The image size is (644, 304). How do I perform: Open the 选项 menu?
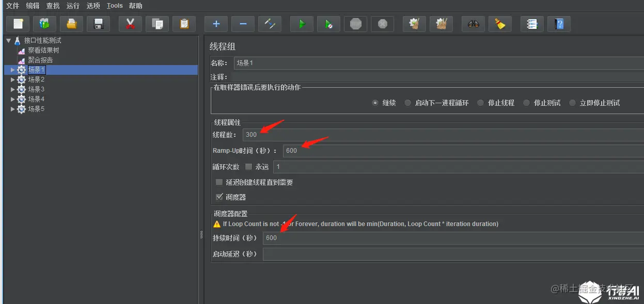coord(93,6)
